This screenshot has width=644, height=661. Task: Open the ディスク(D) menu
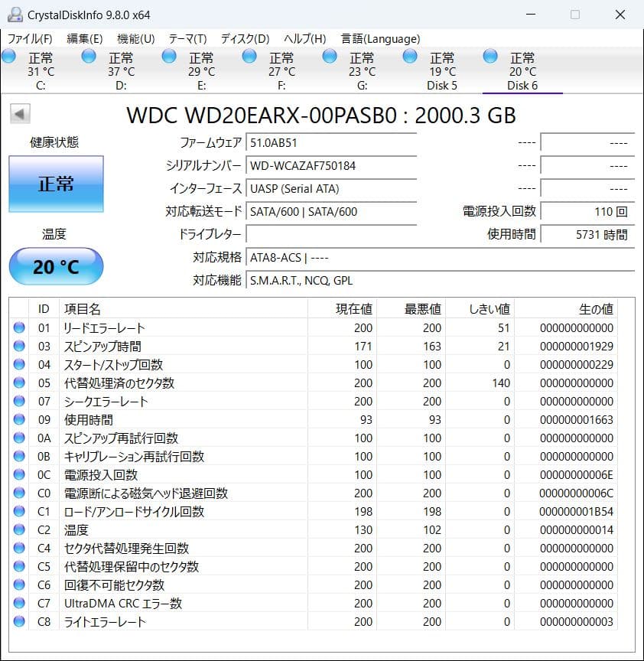(x=245, y=39)
